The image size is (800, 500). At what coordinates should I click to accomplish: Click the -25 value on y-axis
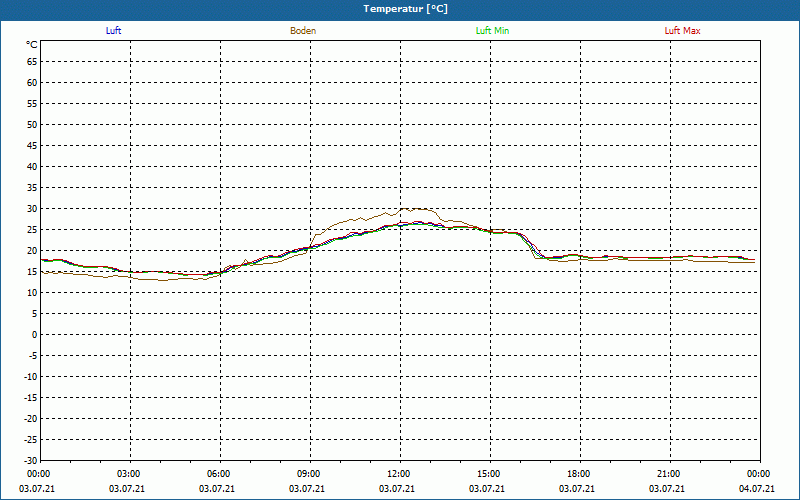click(x=31, y=440)
